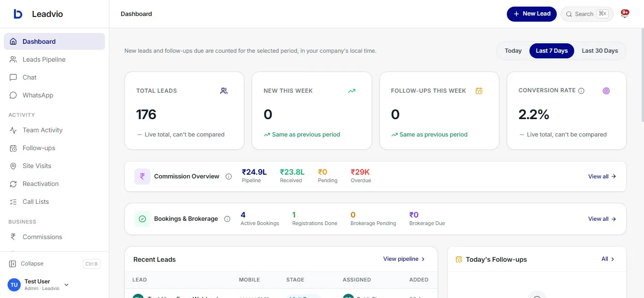Click the Follow-ups This Week calendar icon
644x298 pixels.
[x=479, y=91]
